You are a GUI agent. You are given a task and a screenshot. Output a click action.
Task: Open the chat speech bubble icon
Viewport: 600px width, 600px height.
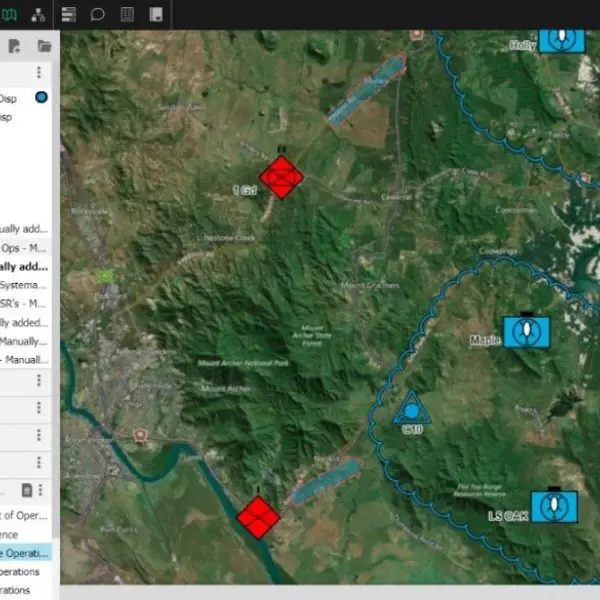[98, 14]
